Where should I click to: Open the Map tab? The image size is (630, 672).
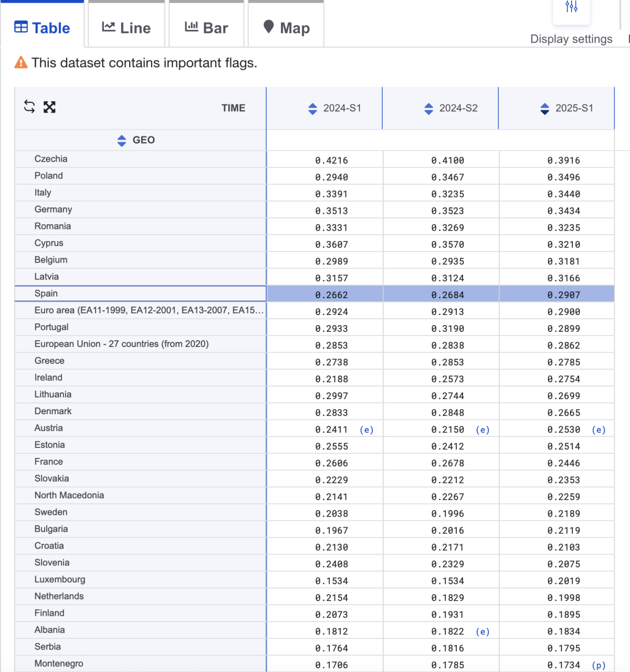pyautogui.click(x=286, y=28)
